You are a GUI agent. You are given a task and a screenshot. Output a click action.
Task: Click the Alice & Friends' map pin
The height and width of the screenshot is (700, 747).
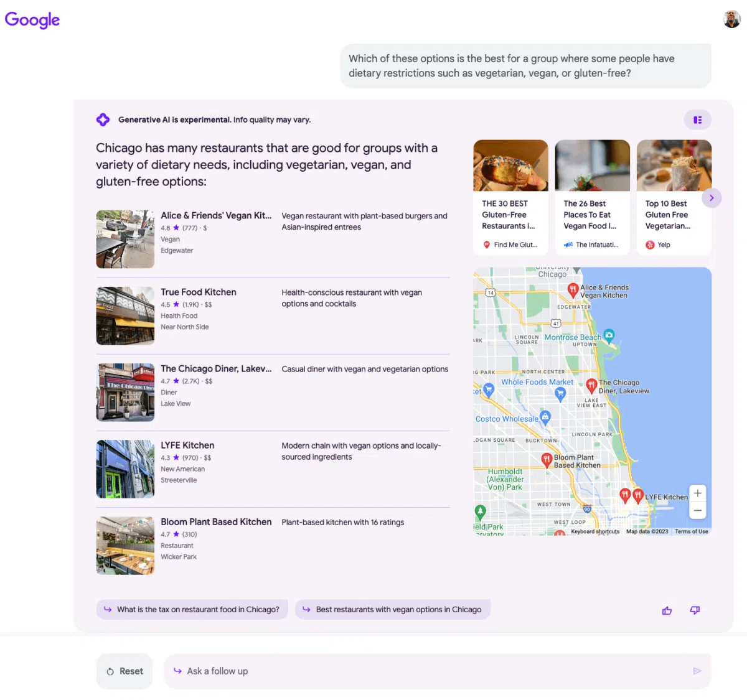click(x=573, y=289)
